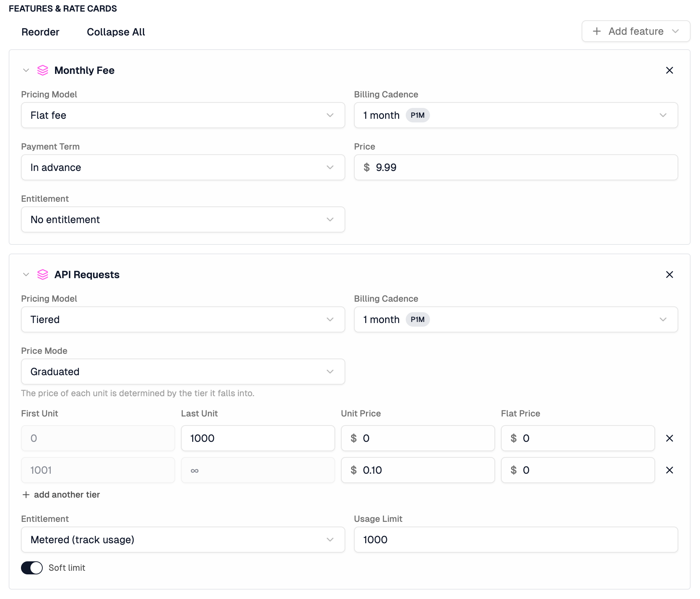
Task: Click the plus icon next to Add feature
Action: [x=596, y=32]
